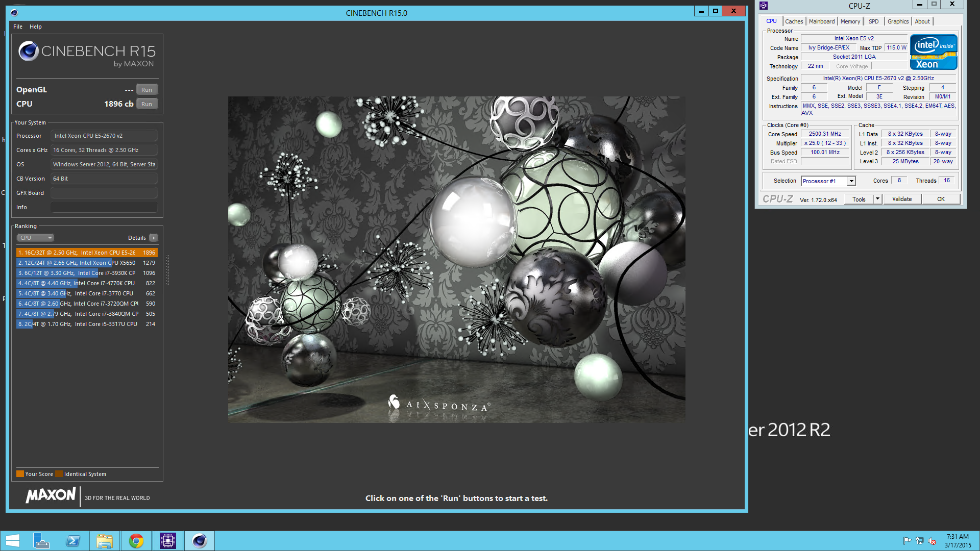Click the Multiplier value x 25.0
The height and width of the screenshot is (551, 980).
click(x=825, y=143)
